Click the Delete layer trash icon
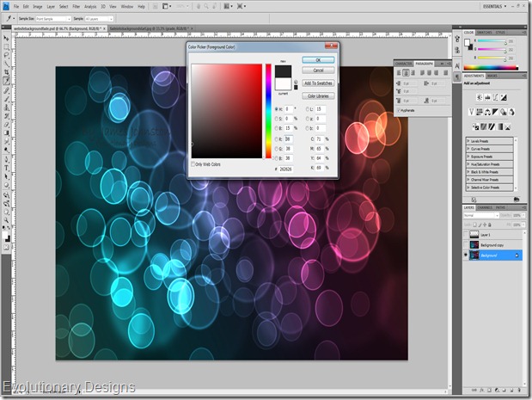Image resolution: width=532 pixels, height=400 pixels. pos(519,391)
